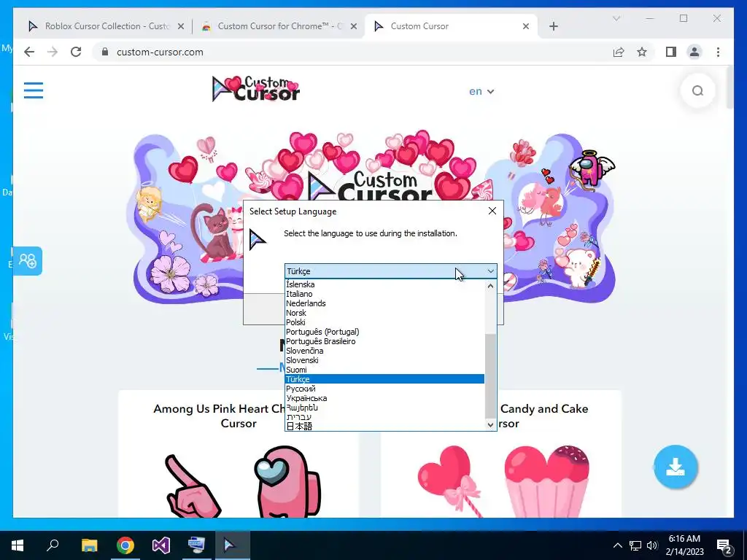Select the active Custom Cursor tab
Image resolution: width=747 pixels, height=560 pixels.
pyautogui.click(x=451, y=26)
